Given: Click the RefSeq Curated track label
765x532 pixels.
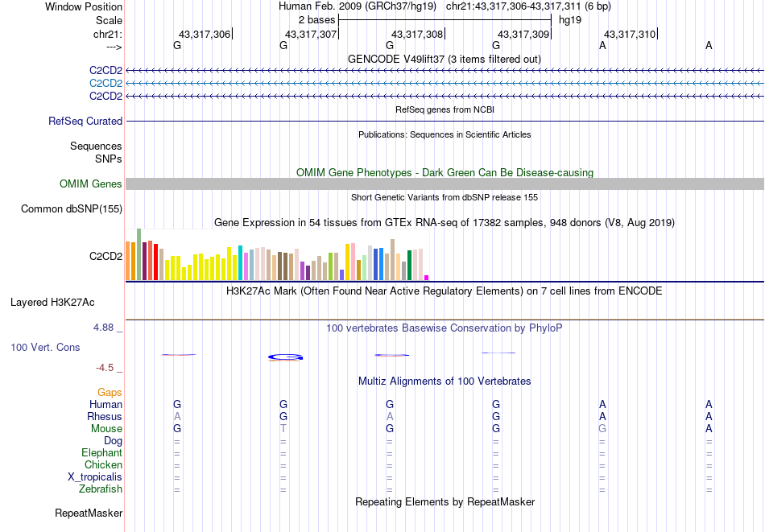Looking at the screenshot, I should (x=85, y=121).
